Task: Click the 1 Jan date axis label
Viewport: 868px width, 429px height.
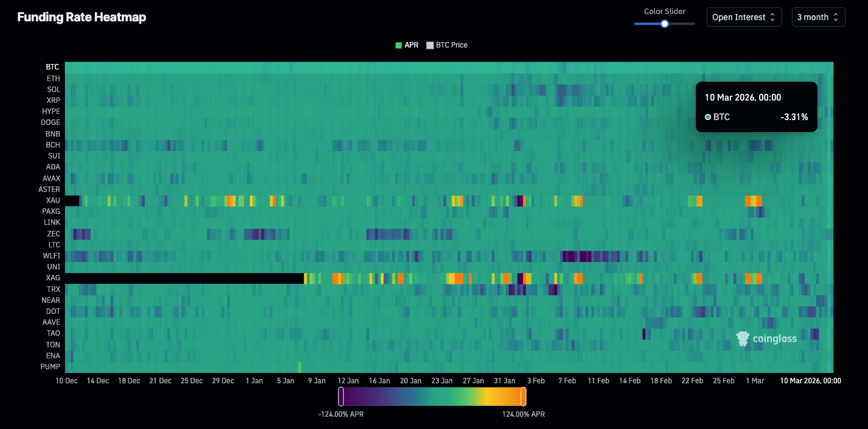Action: pos(254,381)
